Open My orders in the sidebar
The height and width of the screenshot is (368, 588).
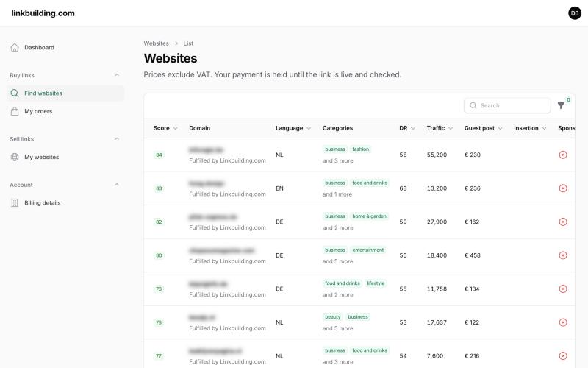65,111
